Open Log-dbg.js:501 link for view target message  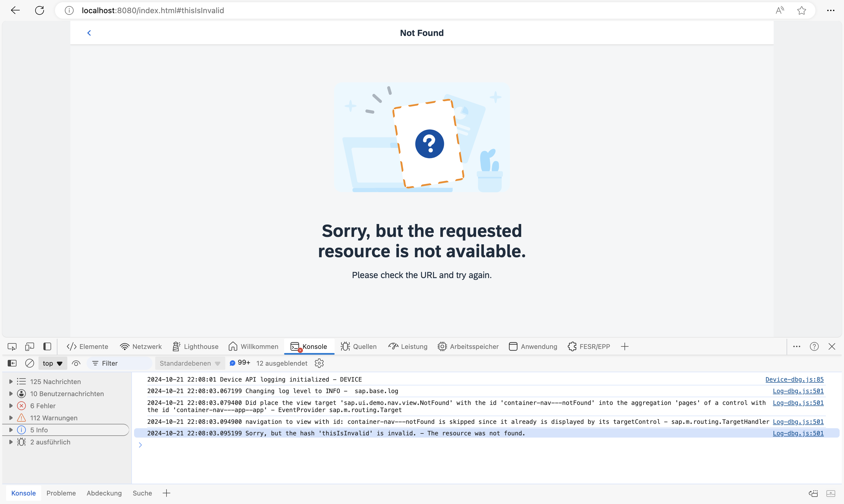tap(798, 403)
